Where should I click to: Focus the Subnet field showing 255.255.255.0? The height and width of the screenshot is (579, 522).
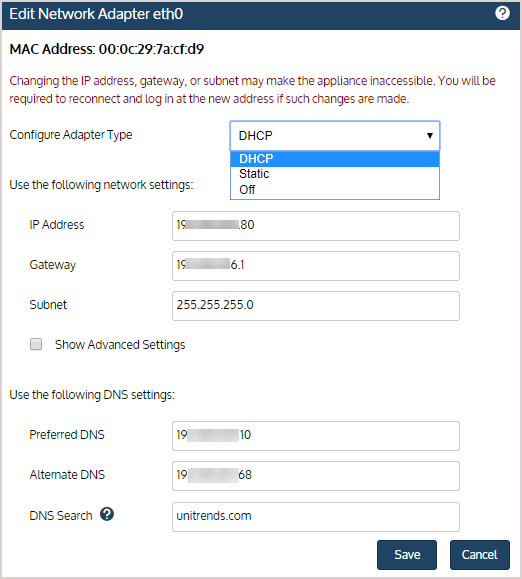tap(316, 305)
